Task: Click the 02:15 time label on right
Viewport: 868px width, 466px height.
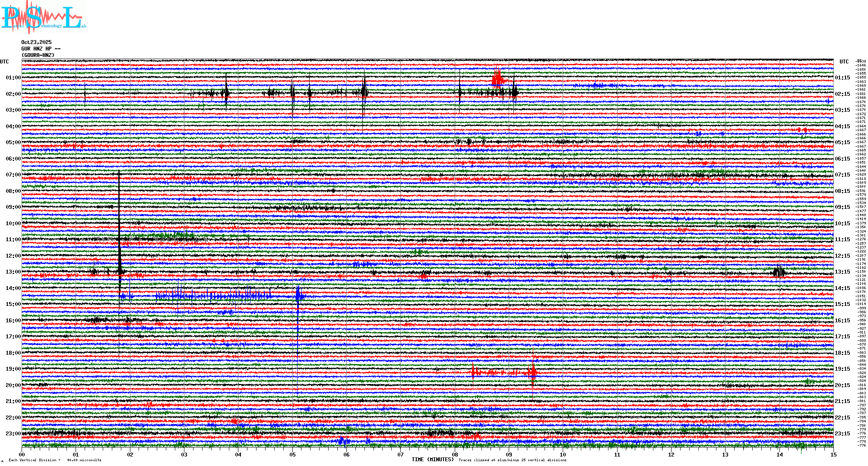Action: (842, 94)
